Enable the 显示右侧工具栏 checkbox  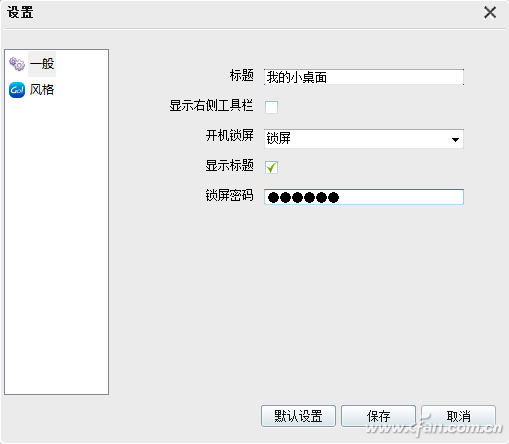click(271, 107)
